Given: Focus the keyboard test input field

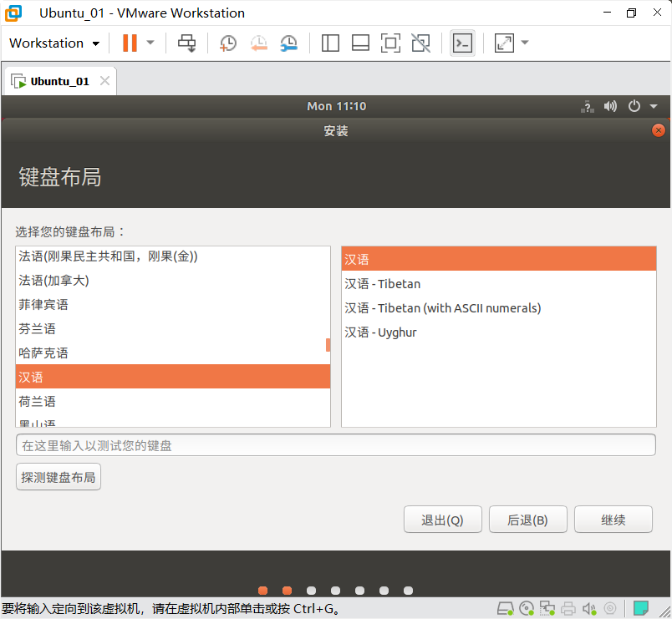Looking at the screenshot, I should click(335, 445).
